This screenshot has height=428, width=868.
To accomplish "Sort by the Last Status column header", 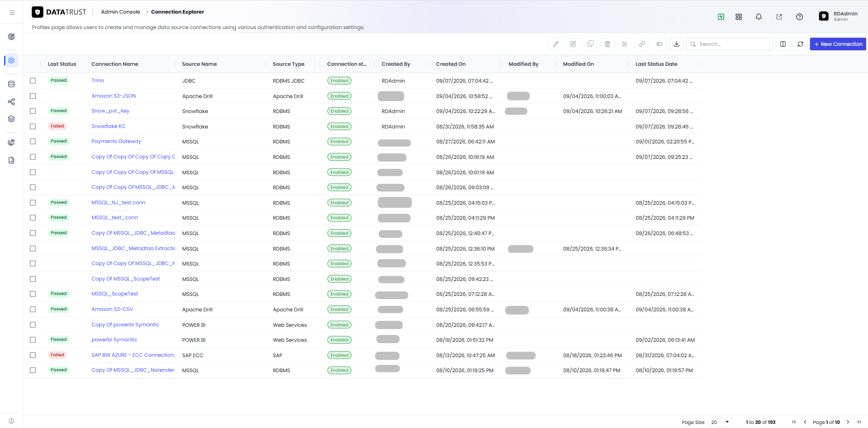I will point(62,64).
